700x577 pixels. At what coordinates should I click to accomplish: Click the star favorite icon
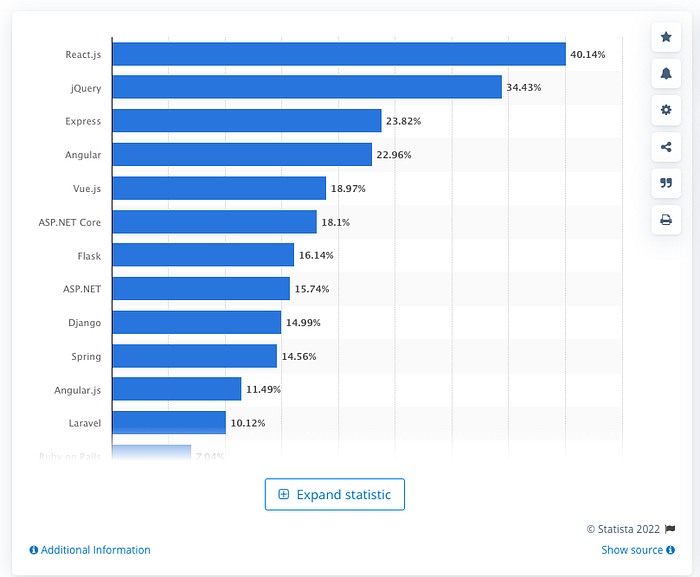coord(666,37)
